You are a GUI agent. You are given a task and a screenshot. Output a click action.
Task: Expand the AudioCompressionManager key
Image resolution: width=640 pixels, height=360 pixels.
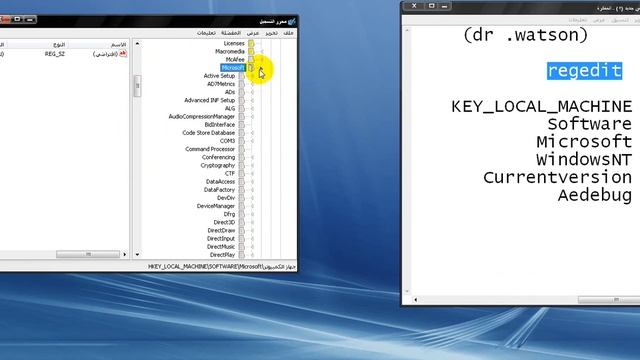click(x=252, y=117)
